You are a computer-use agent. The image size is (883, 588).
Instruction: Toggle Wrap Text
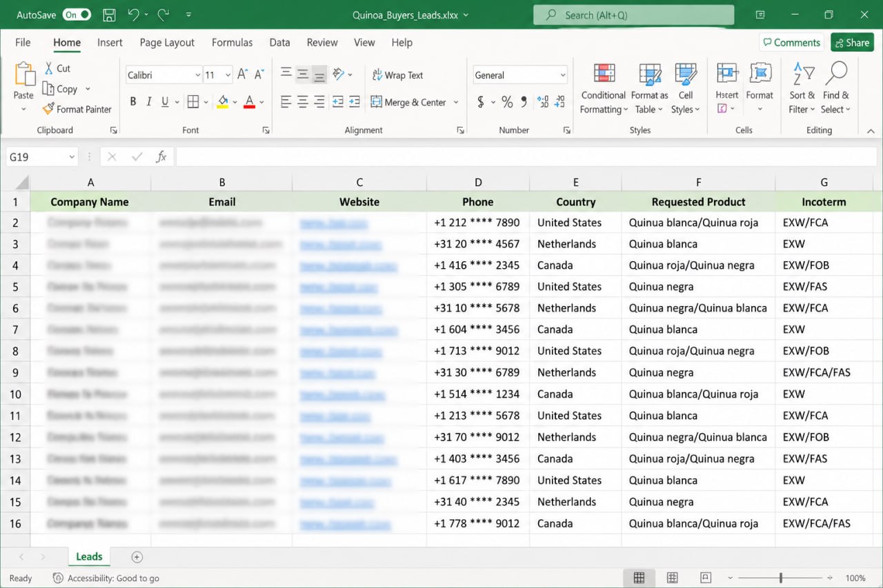(397, 75)
